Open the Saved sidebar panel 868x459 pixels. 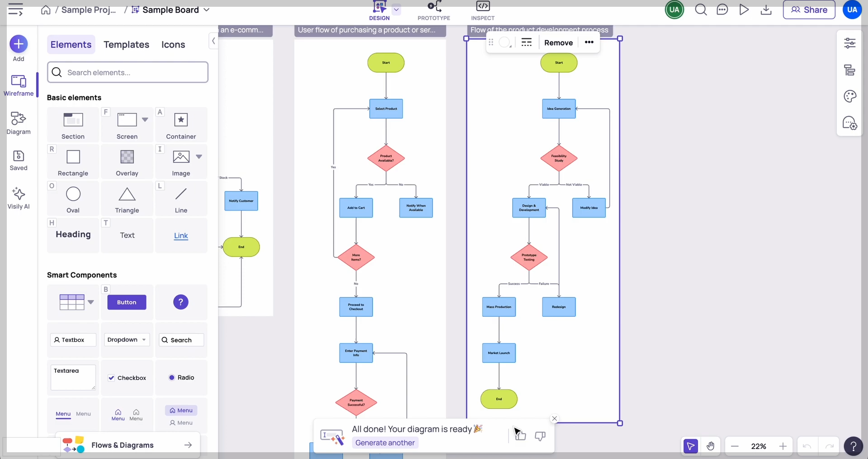pos(19,161)
